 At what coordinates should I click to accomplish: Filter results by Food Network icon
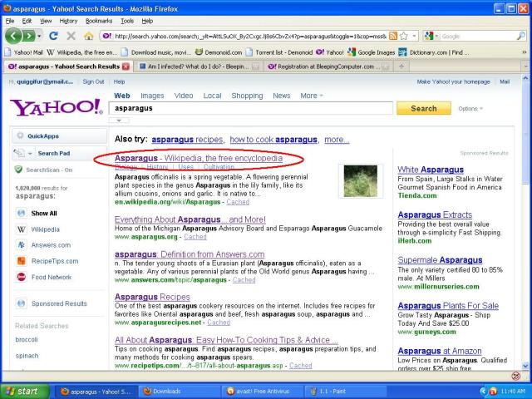coord(21,277)
